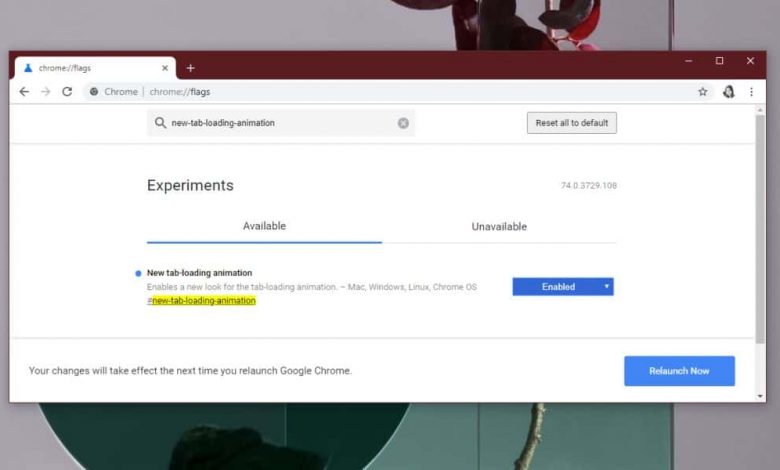Reload the page with refresh icon

pyautogui.click(x=67, y=92)
